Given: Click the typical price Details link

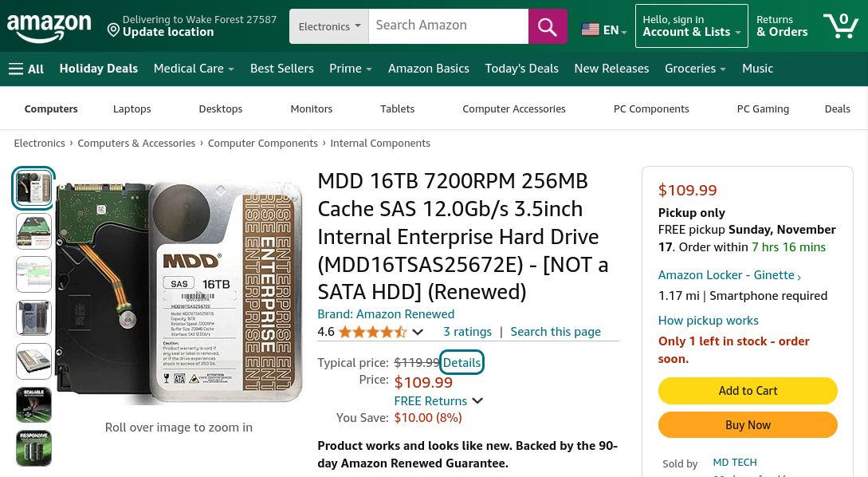Looking at the screenshot, I should [462, 362].
